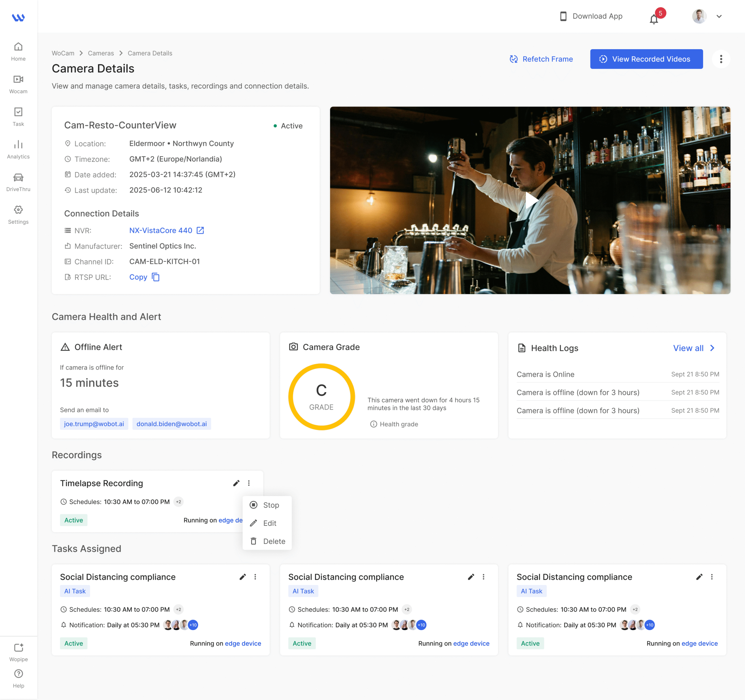The height and width of the screenshot is (700, 745).
Task: Expand +2 schedules on first task card
Action: [178, 609]
